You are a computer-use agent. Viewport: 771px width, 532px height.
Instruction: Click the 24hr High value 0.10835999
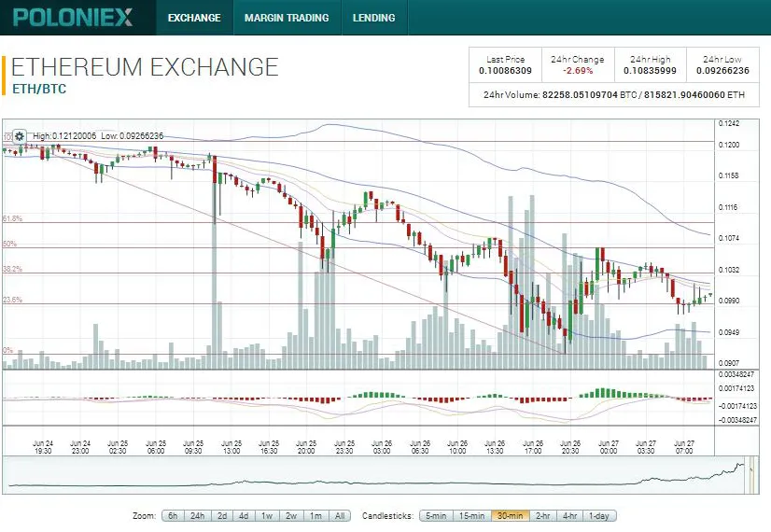click(x=650, y=71)
